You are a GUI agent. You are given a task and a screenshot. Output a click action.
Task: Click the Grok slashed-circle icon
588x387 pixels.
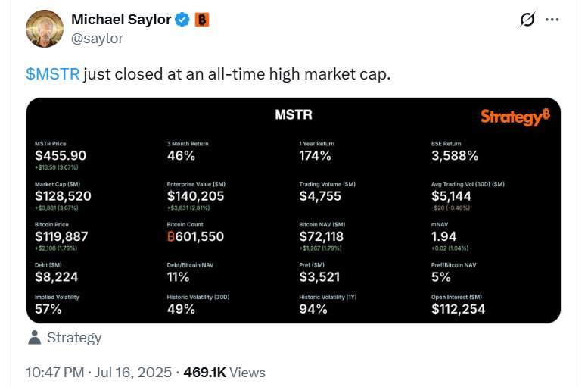click(x=527, y=20)
